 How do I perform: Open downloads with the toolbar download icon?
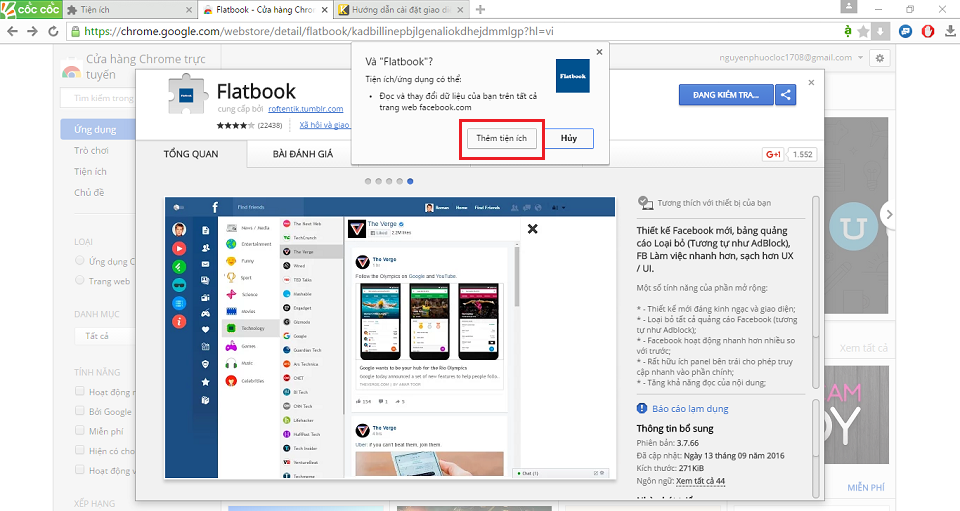click(950, 31)
